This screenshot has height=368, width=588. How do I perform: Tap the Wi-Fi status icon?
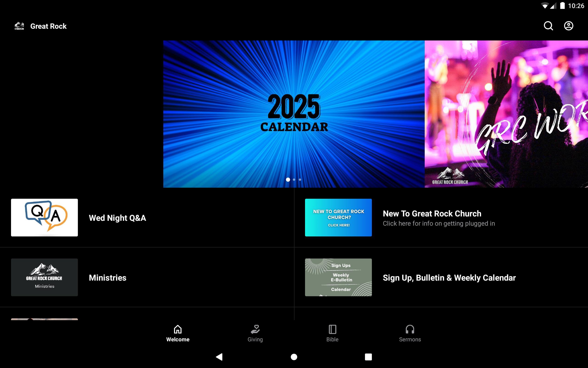[x=545, y=6]
